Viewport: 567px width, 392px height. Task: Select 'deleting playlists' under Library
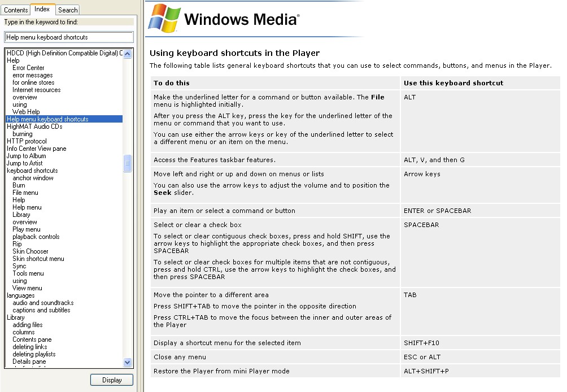(34, 354)
